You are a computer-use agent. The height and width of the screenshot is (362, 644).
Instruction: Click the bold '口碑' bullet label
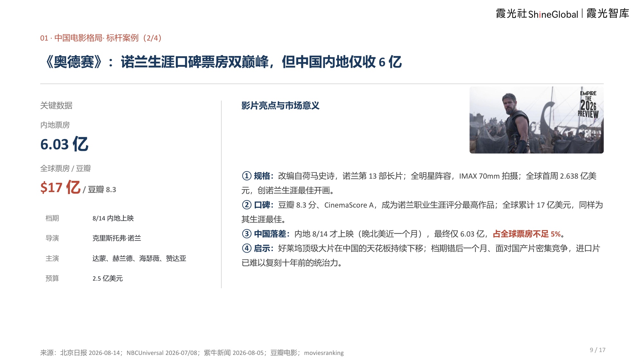click(262, 205)
